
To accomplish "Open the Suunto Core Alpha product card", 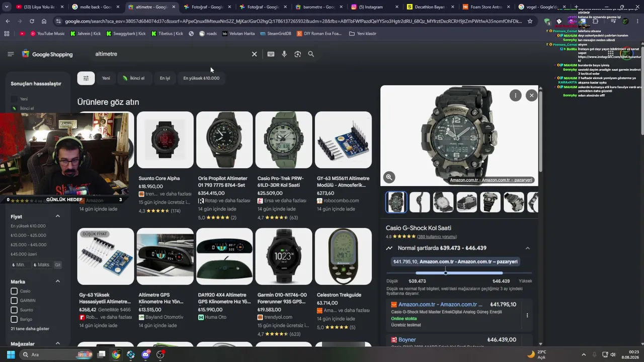I will point(165,163).
